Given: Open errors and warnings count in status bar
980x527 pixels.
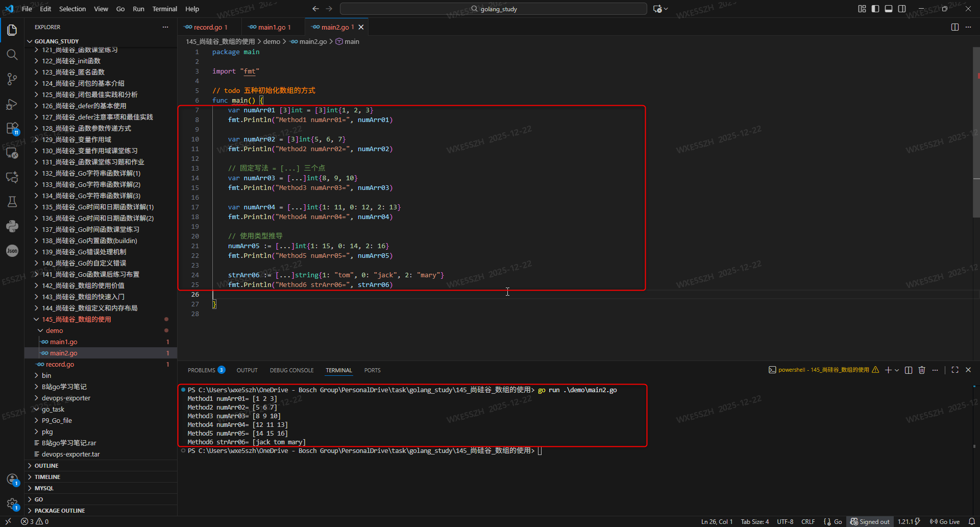Looking at the screenshot, I should 35,521.
